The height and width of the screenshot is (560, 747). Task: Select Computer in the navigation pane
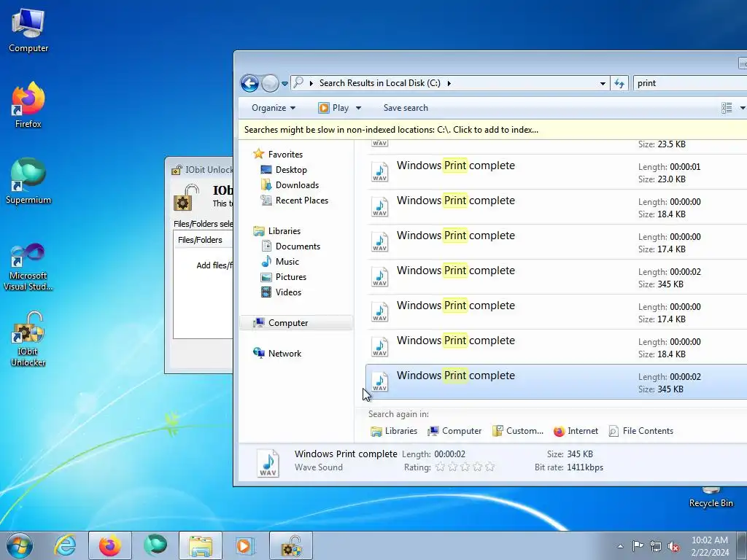tap(296, 323)
